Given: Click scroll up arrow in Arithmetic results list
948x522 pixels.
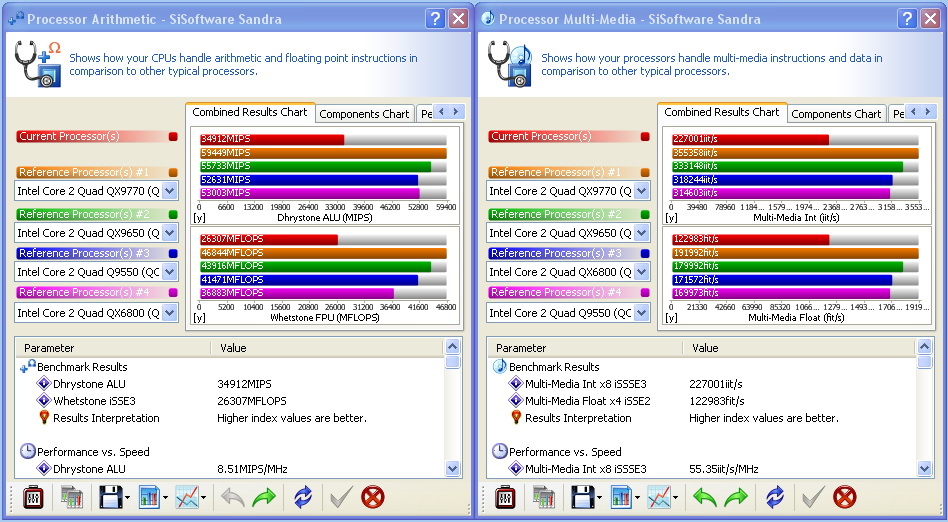Looking at the screenshot, I should click(452, 347).
